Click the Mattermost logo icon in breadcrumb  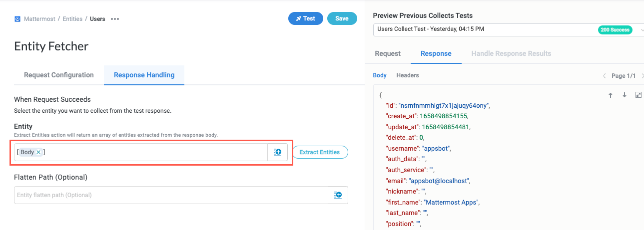tap(17, 19)
